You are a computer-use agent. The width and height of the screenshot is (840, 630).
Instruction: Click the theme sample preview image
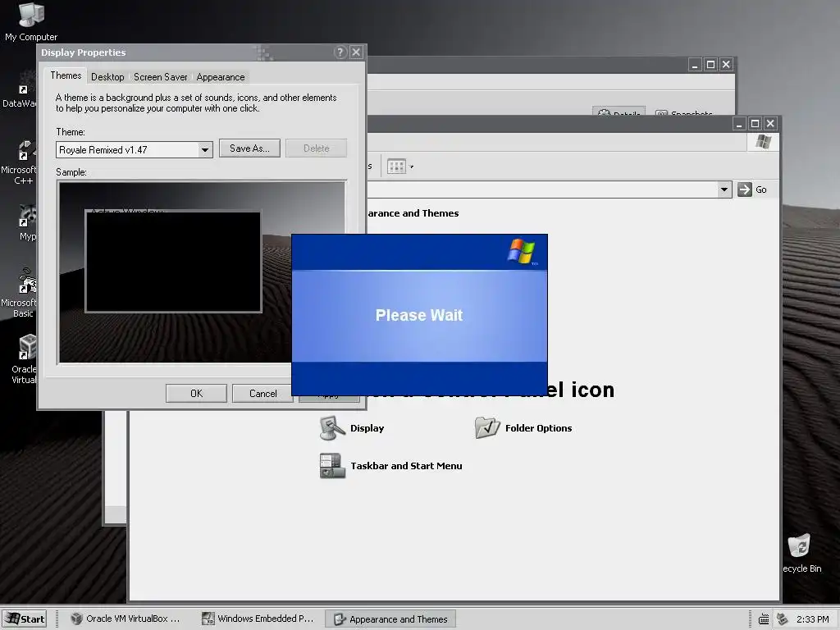click(x=202, y=272)
